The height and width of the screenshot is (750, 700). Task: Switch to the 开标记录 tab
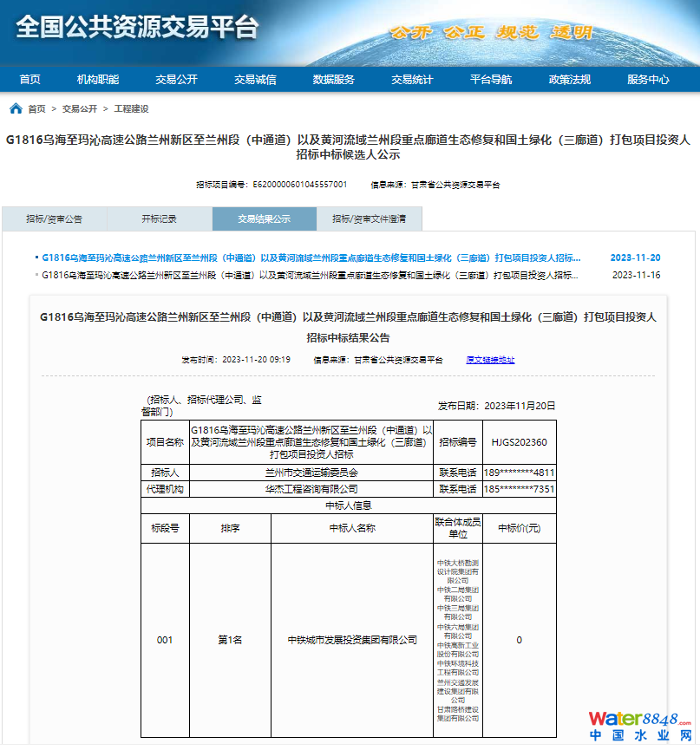coord(160,219)
